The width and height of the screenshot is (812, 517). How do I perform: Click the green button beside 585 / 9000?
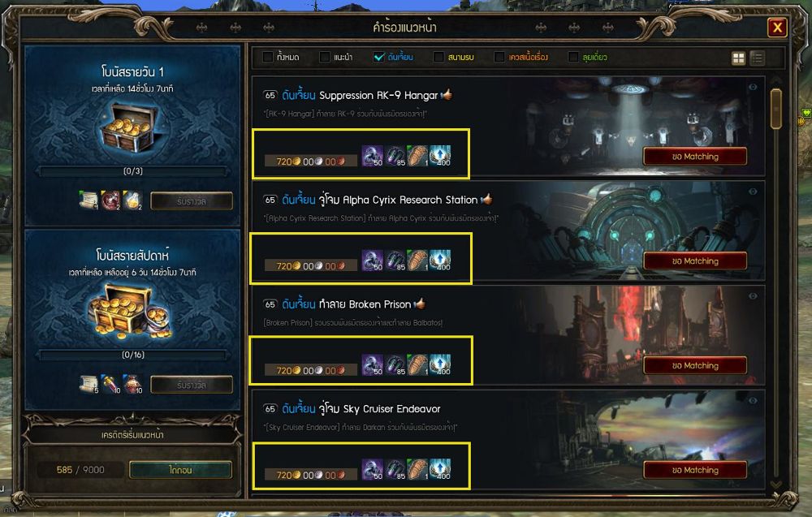pos(180,470)
